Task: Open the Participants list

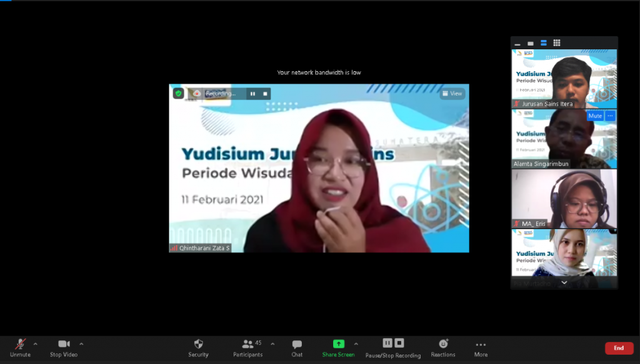Action: pos(248,348)
